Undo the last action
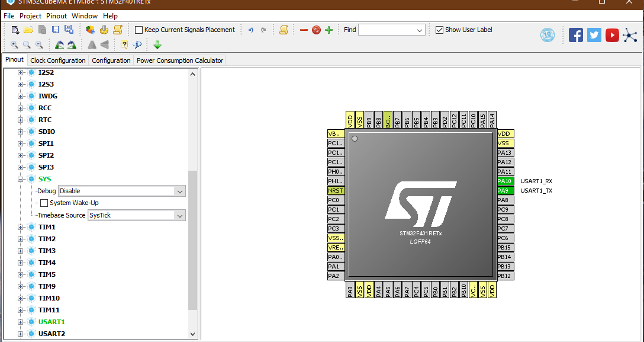The height and width of the screenshot is (342, 644). click(x=251, y=30)
